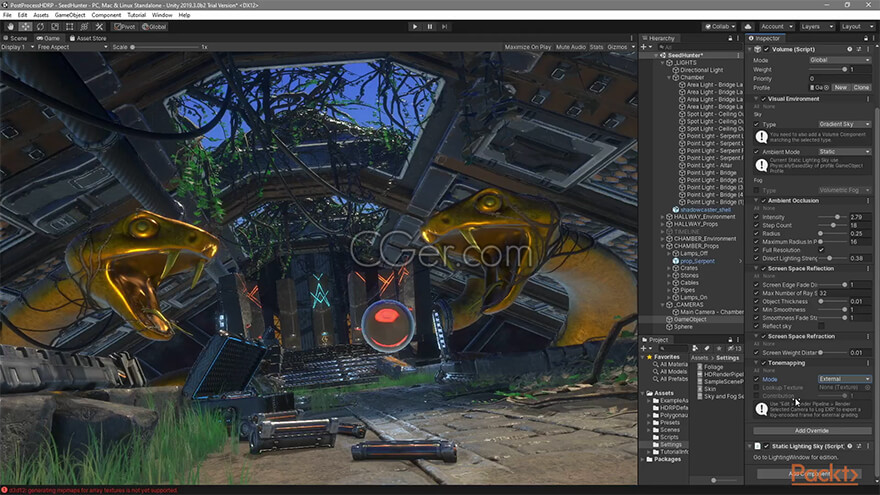Open the Display 1 dropdown

click(x=16, y=47)
